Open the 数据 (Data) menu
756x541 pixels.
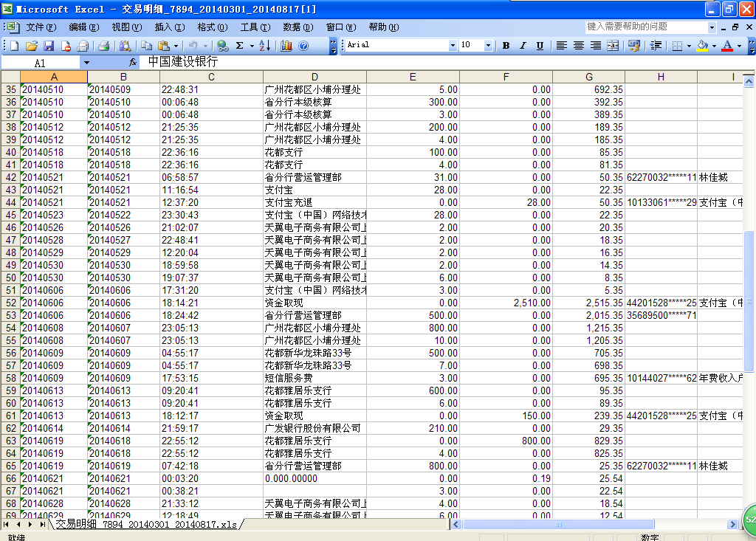[297, 27]
